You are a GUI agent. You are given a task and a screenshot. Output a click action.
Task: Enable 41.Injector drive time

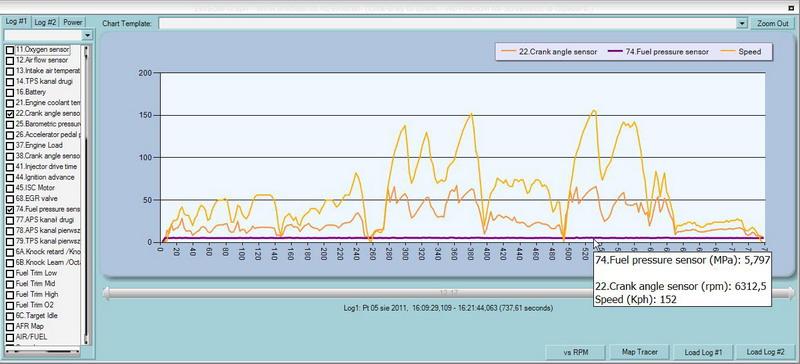point(10,167)
